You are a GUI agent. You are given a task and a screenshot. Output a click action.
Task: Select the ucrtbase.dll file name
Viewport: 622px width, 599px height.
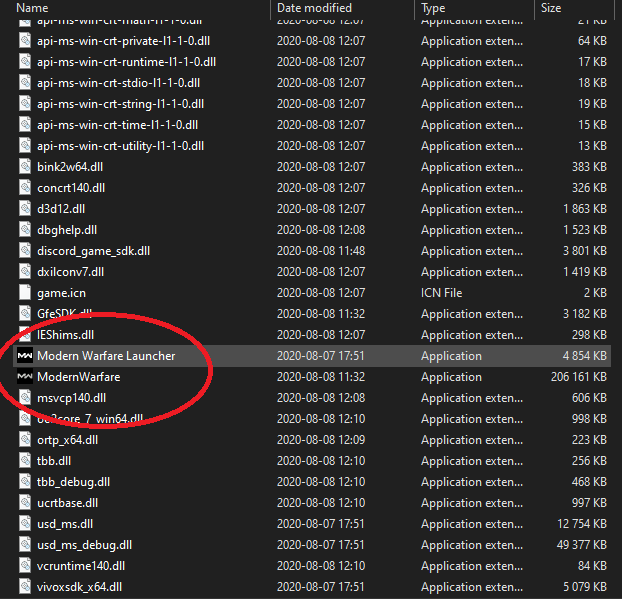(67, 503)
